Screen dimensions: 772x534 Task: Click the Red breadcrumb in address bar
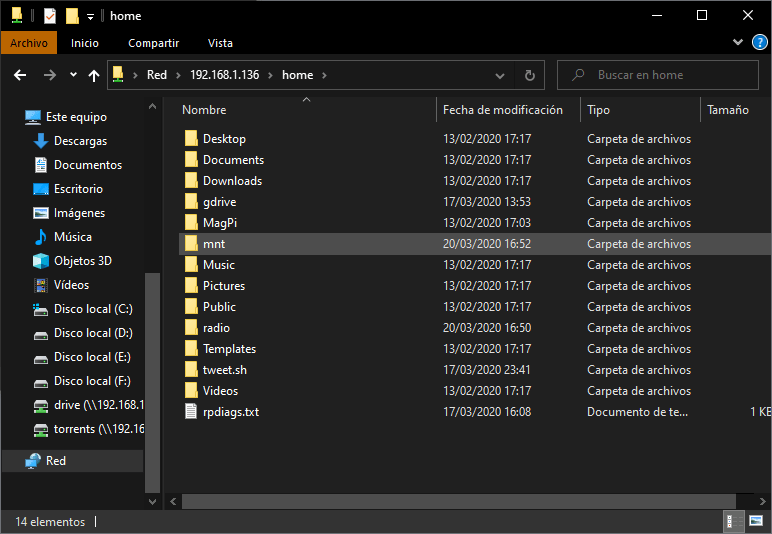pos(157,75)
